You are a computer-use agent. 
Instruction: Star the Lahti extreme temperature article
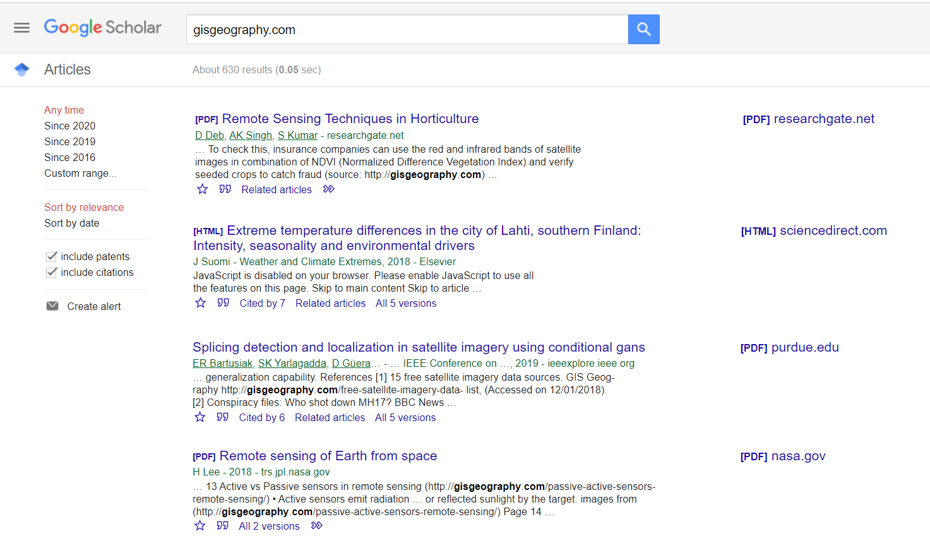pyautogui.click(x=200, y=302)
